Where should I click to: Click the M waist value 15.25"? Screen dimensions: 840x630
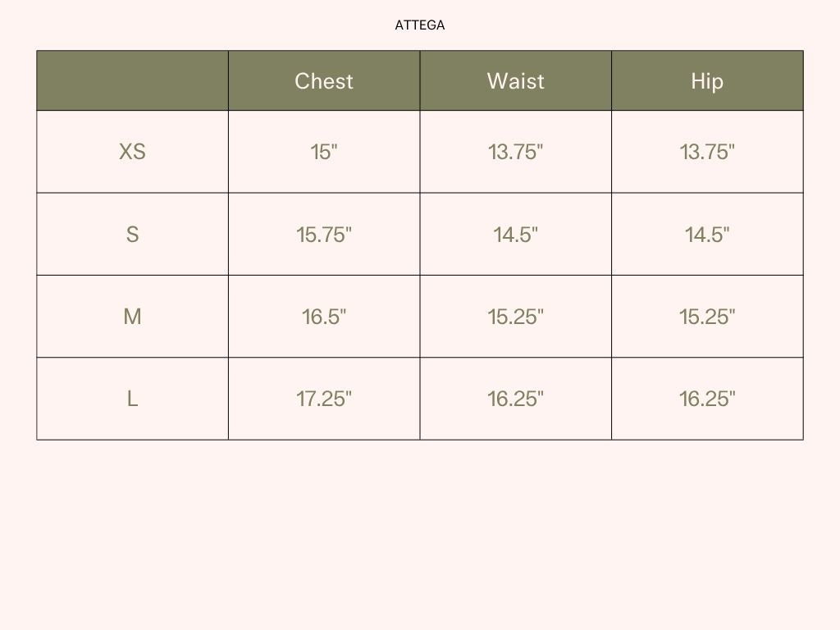point(515,317)
